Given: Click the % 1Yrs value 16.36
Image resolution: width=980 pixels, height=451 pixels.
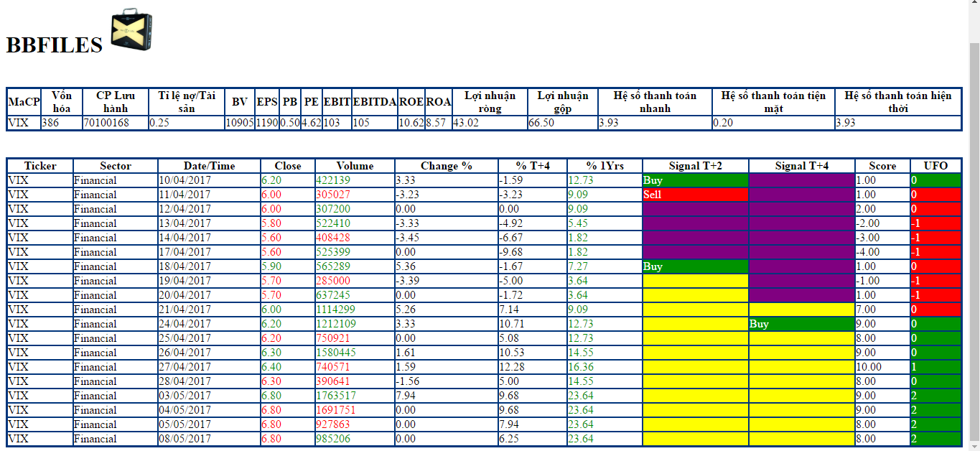Looking at the screenshot, I should (x=581, y=367).
